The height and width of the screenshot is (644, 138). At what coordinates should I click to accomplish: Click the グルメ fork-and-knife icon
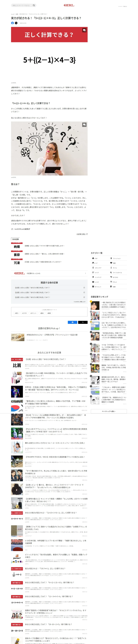coord(111,282)
